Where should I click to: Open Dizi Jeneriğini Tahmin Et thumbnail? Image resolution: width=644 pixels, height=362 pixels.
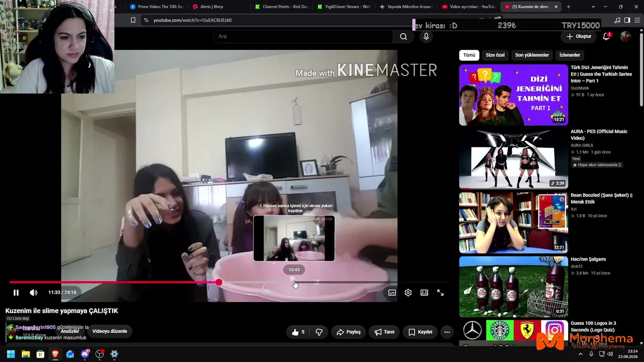[513, 95]
